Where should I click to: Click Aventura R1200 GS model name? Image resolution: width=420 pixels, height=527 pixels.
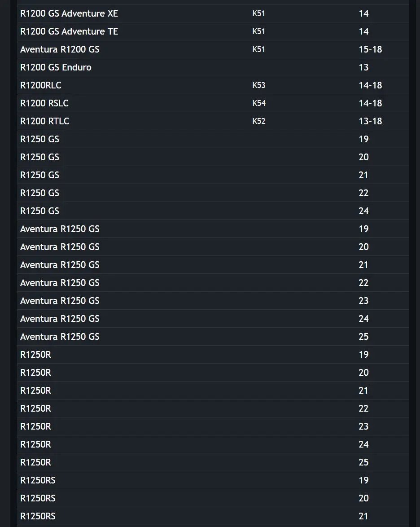tap(60, 49)
